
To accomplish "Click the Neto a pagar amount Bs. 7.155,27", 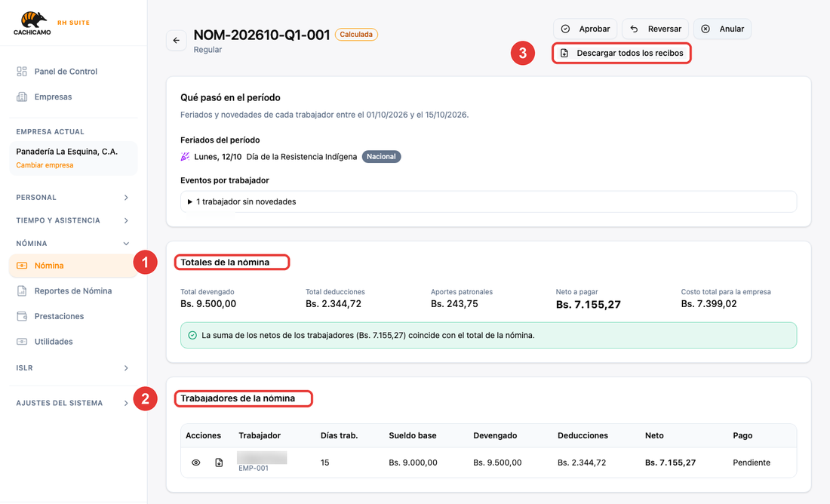I will 588,304.
